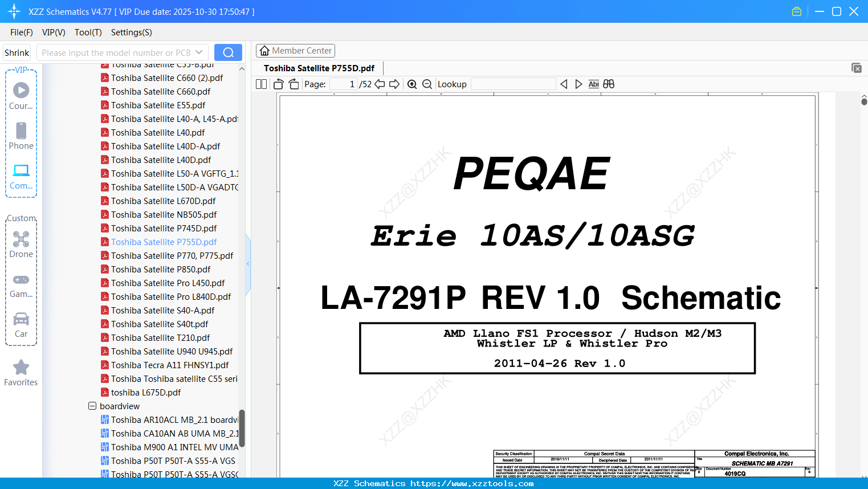Viewport: 868px width, 489px height.
Task: Open Toshiba Satellite C660 (2).pdf
Action: 167,78
